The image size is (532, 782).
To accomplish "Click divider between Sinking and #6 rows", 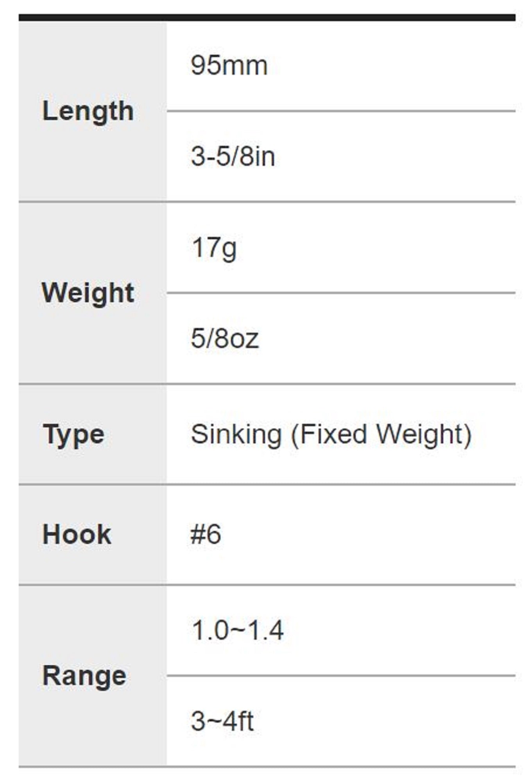I will 267,484.
